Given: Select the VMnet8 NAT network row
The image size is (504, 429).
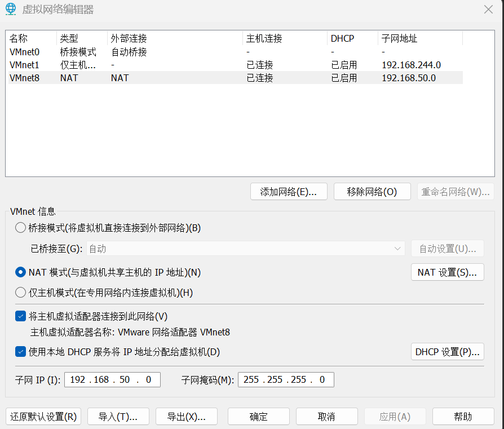Looking at the screenshot, I should pyautogui.click(x=25, y=78).
